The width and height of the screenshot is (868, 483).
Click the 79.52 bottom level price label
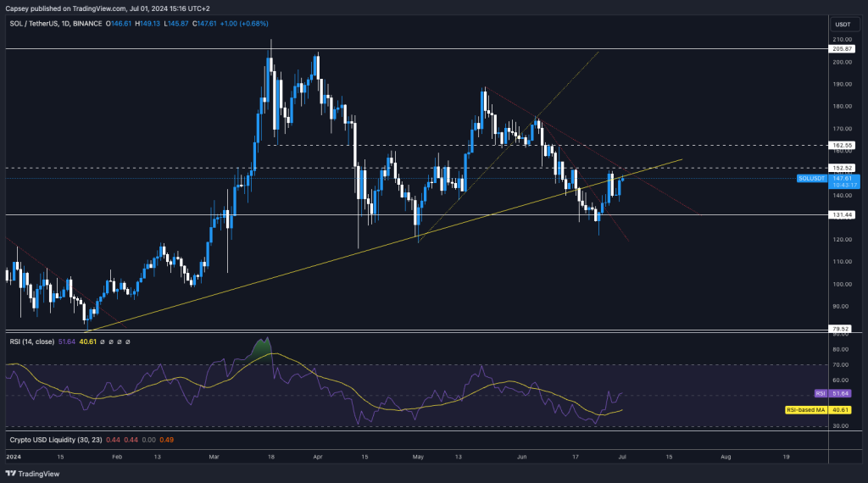point(842,329)
